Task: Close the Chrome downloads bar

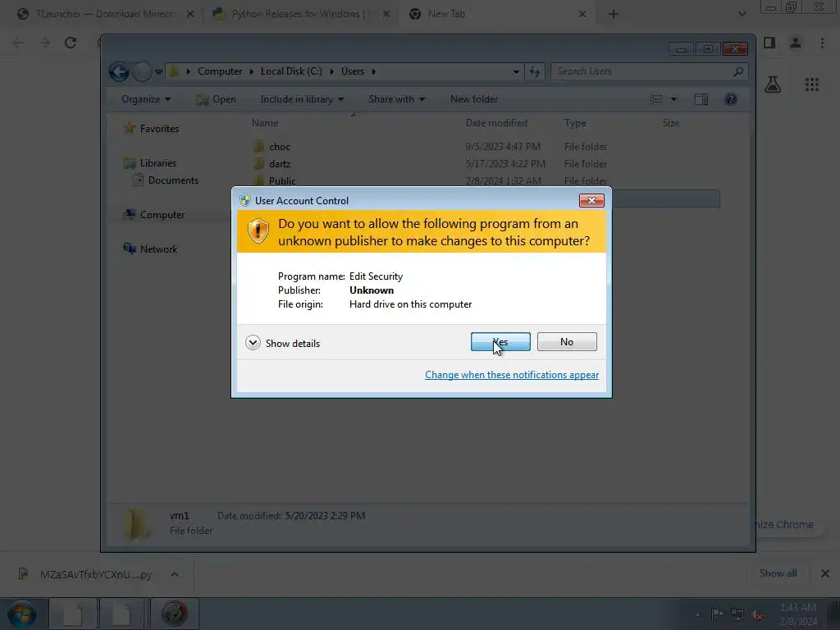Action: click(x=825, y=573)
